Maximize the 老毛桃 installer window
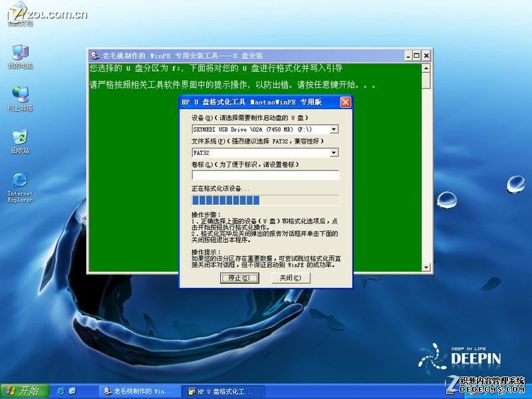532x399 pixels. click(417, 56)
